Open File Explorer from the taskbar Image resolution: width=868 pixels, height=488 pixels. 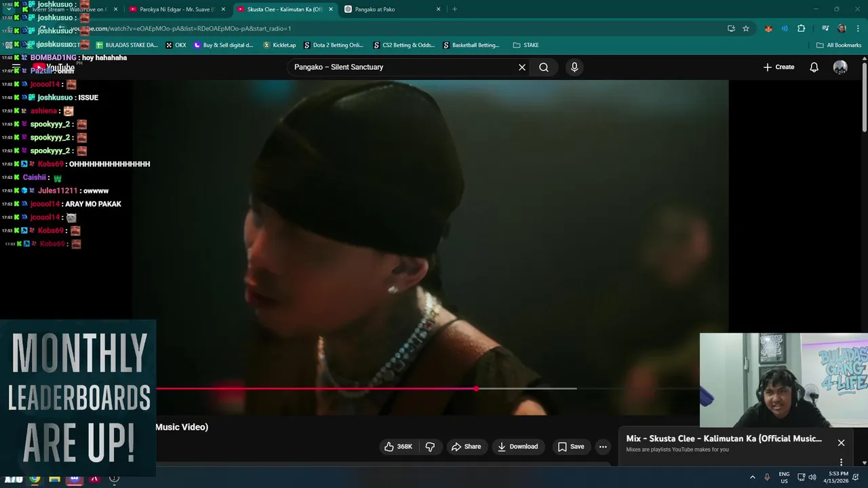(54, 479)
